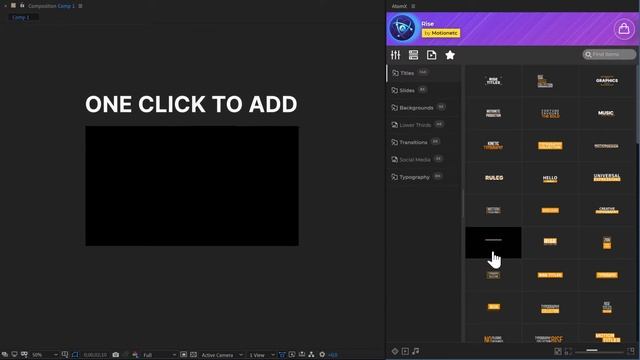Click the large thumbnails icon right of slider
This screenshot has height=360, width=640.
631,351
